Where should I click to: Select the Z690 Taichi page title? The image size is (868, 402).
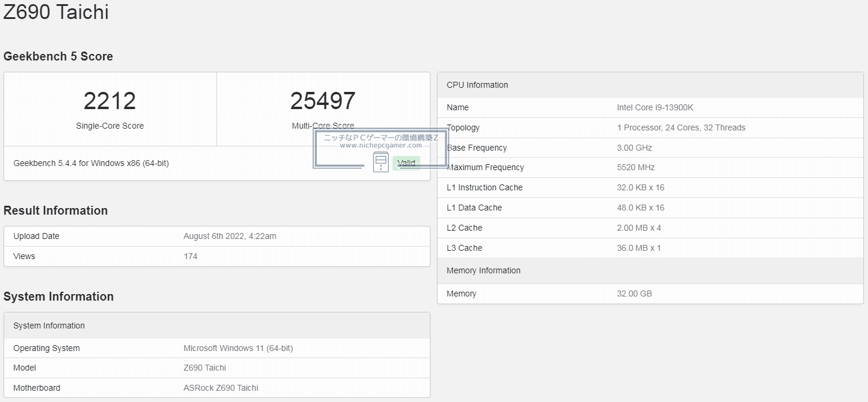click(56, 12)
